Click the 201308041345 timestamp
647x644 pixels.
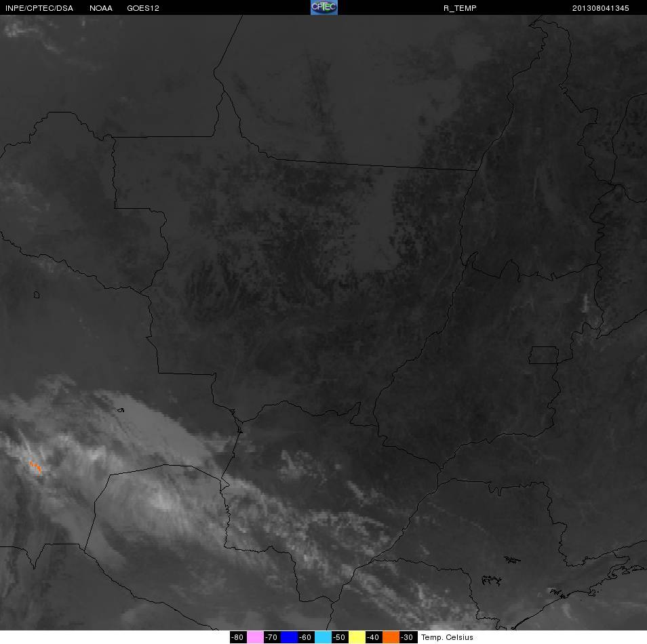600,8
